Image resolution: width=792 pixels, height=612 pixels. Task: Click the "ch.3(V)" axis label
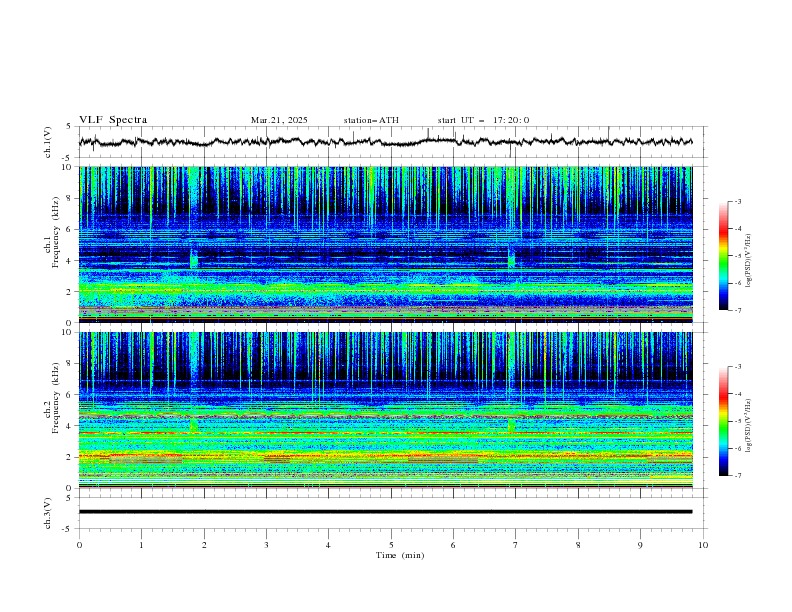coord(48,513)
